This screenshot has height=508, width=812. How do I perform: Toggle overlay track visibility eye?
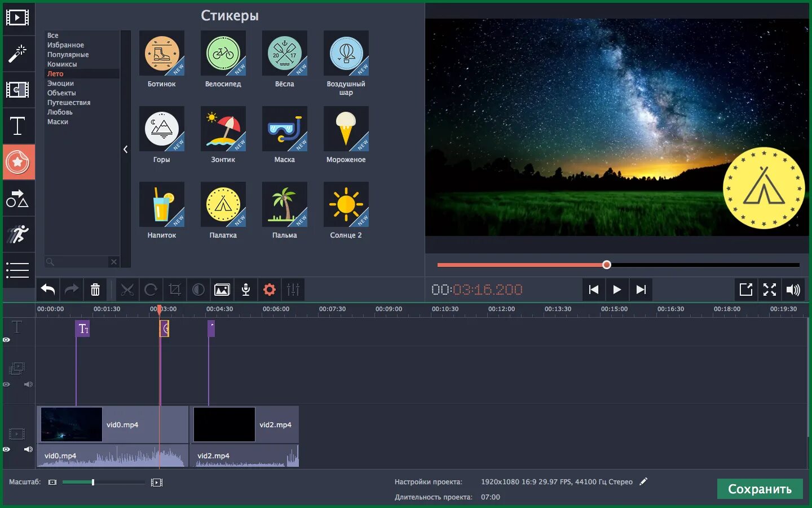tap(6, 384)
